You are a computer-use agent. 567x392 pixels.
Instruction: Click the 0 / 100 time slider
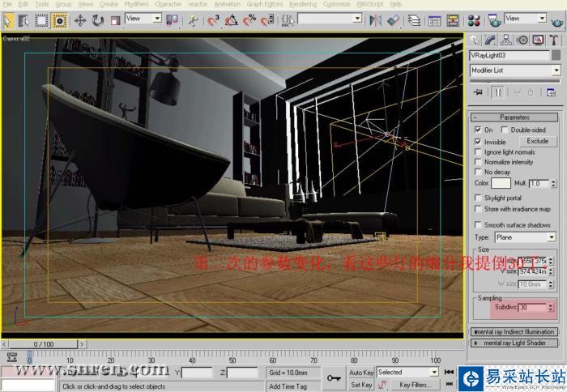(44, 344)
